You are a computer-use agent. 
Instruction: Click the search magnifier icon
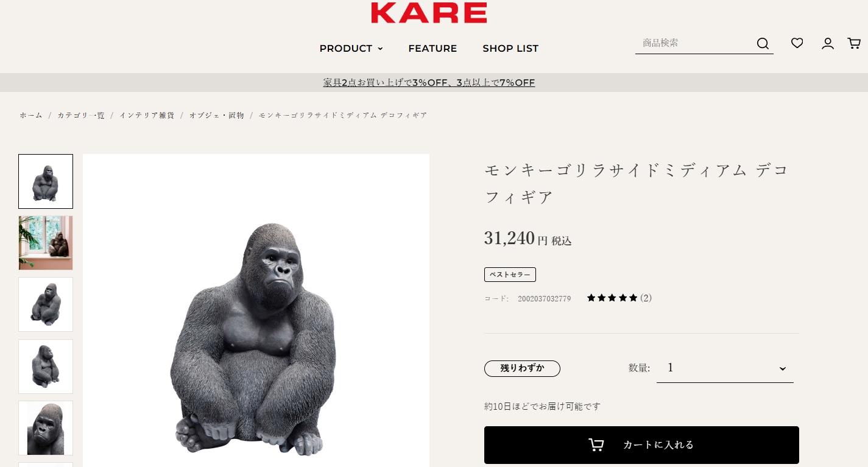coord(763,43)
